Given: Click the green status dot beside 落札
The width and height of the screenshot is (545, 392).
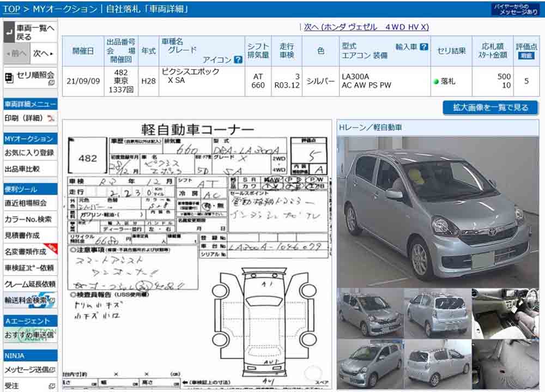Looking at the screenshot, I should coord(436,81).
